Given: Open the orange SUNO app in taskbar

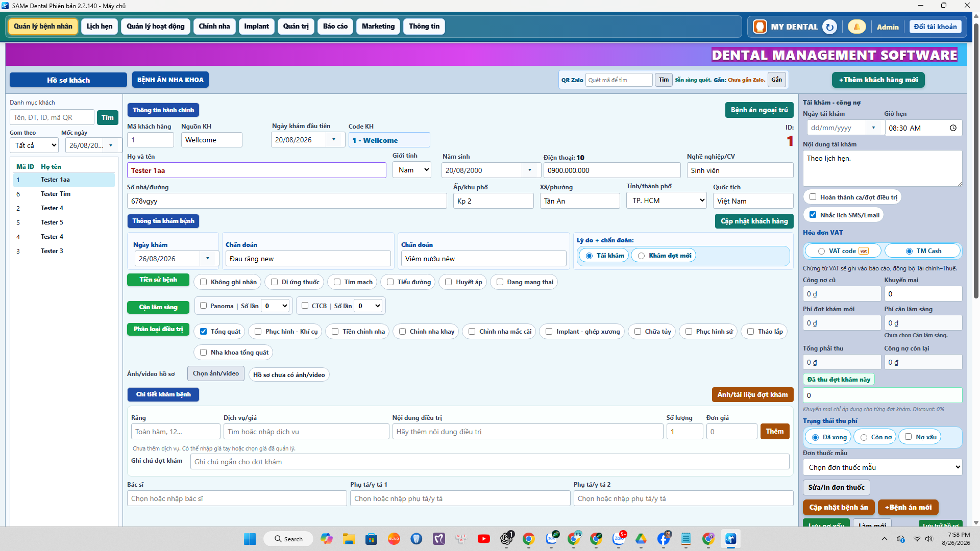Looking at the screenshot, I should coord(394,539).
